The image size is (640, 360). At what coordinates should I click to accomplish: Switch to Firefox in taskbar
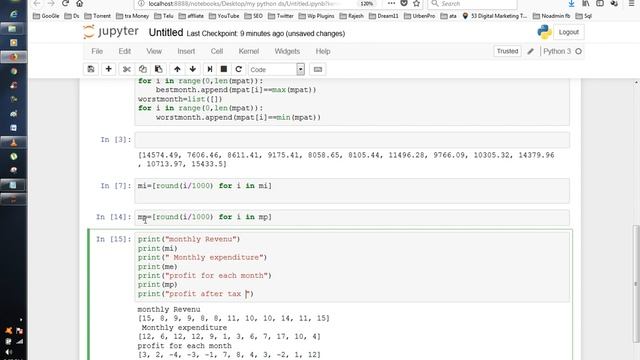[13, 57]
